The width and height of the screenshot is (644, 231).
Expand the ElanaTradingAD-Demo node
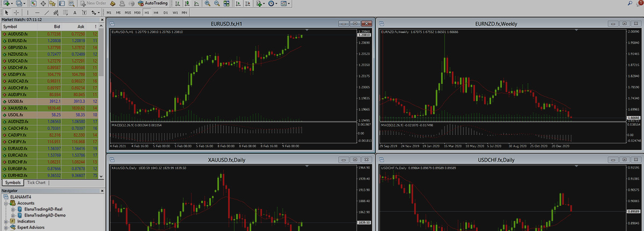coord(13,215)
